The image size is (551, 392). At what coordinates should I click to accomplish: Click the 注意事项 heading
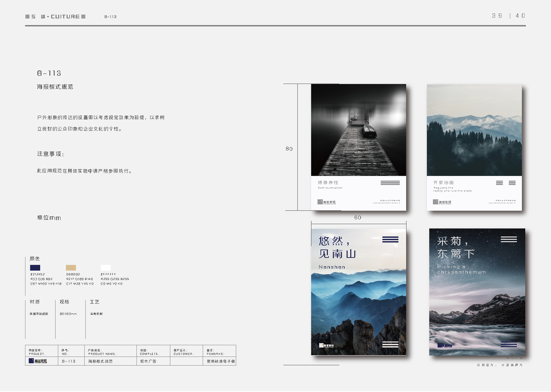(x=50, y=154)
